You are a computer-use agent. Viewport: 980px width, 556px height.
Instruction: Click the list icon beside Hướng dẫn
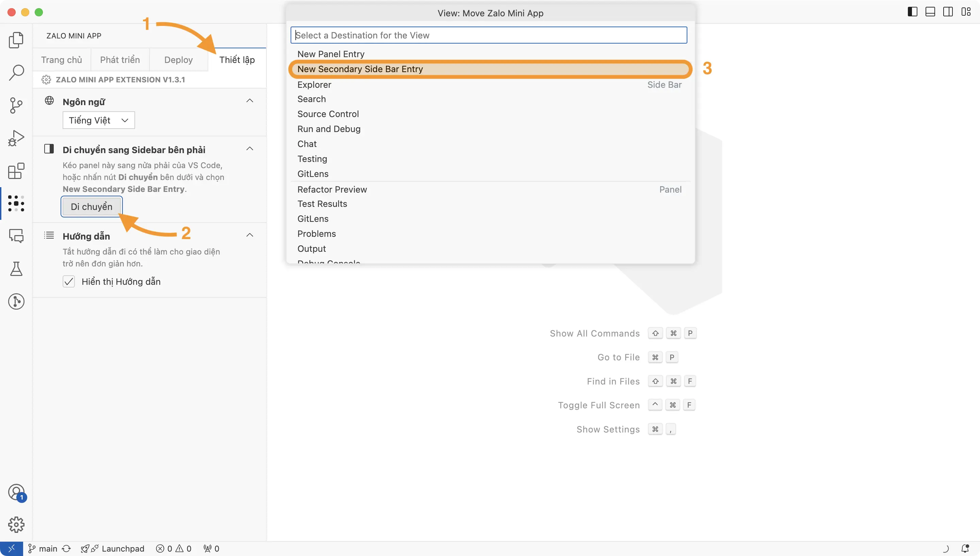pos(49,235)
